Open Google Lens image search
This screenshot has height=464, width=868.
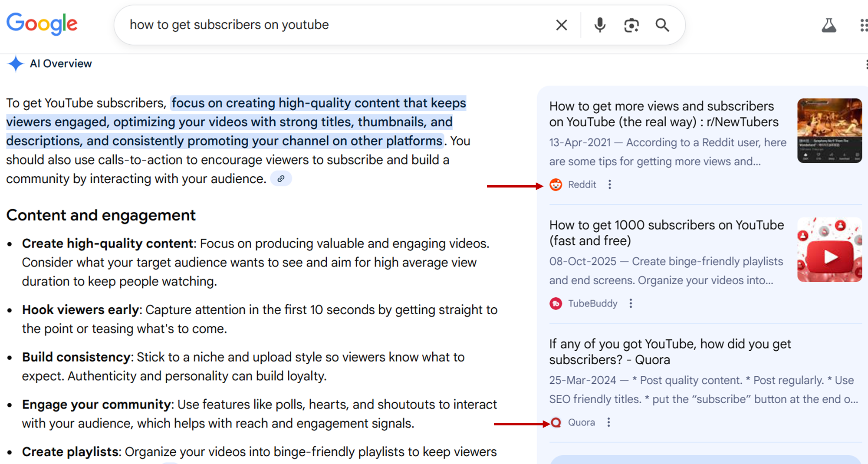coord(631,25)
